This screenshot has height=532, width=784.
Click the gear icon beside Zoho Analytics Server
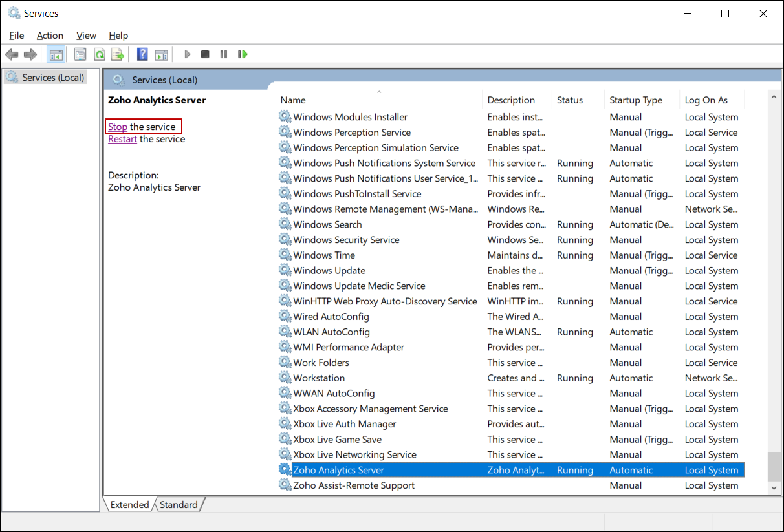click(285, 470)
